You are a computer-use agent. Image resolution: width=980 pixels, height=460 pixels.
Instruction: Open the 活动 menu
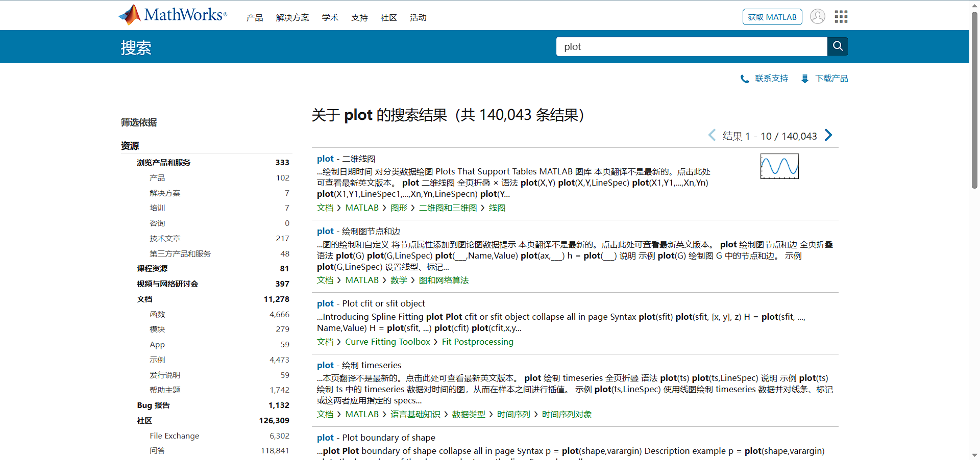(x=418, y=18)
